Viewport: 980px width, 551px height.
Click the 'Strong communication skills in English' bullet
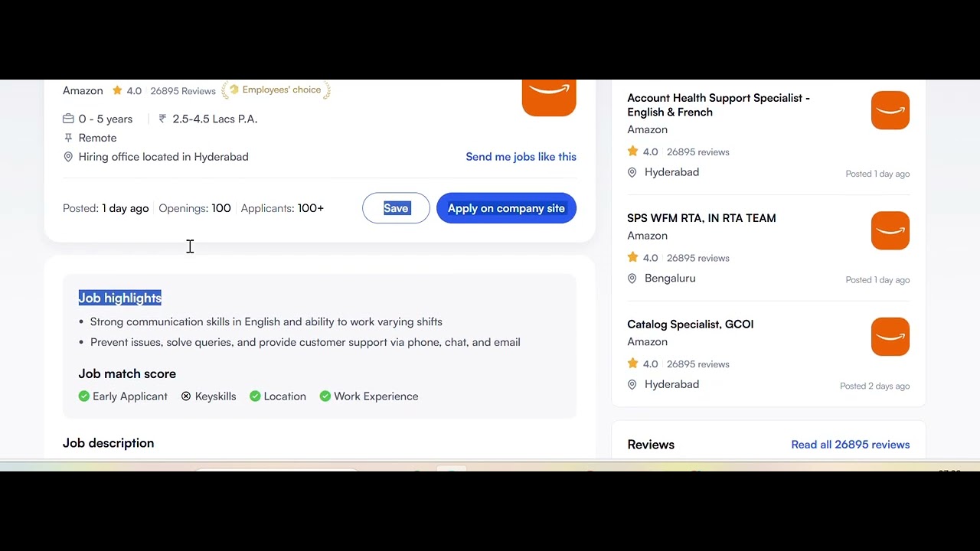coord(266,322)
